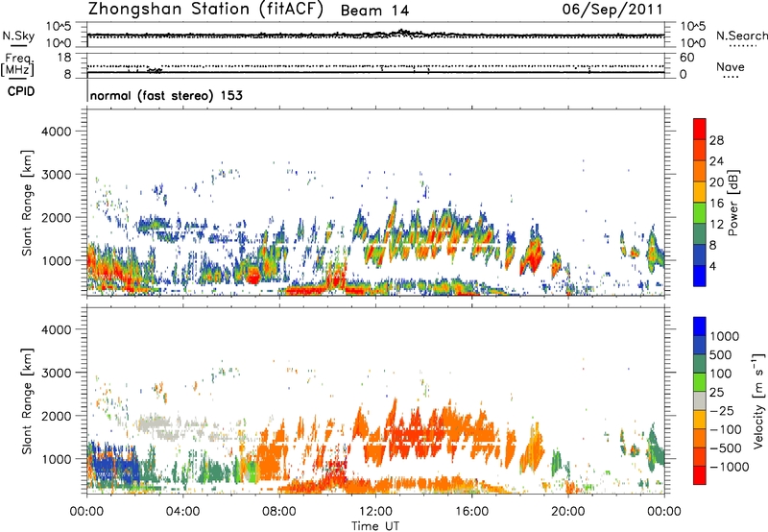Click the grey velocity band near 03:00
The height and width of the screenshot is (532, 768).
pos(155,424)
